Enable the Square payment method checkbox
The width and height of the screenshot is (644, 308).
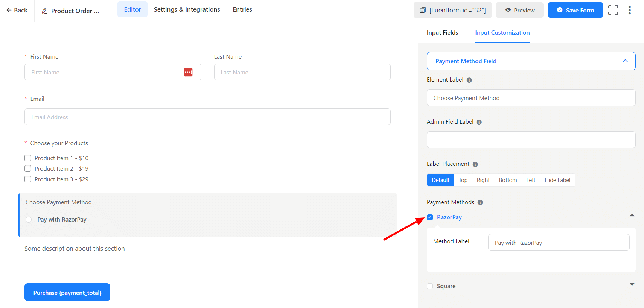(x=430, y=286)
